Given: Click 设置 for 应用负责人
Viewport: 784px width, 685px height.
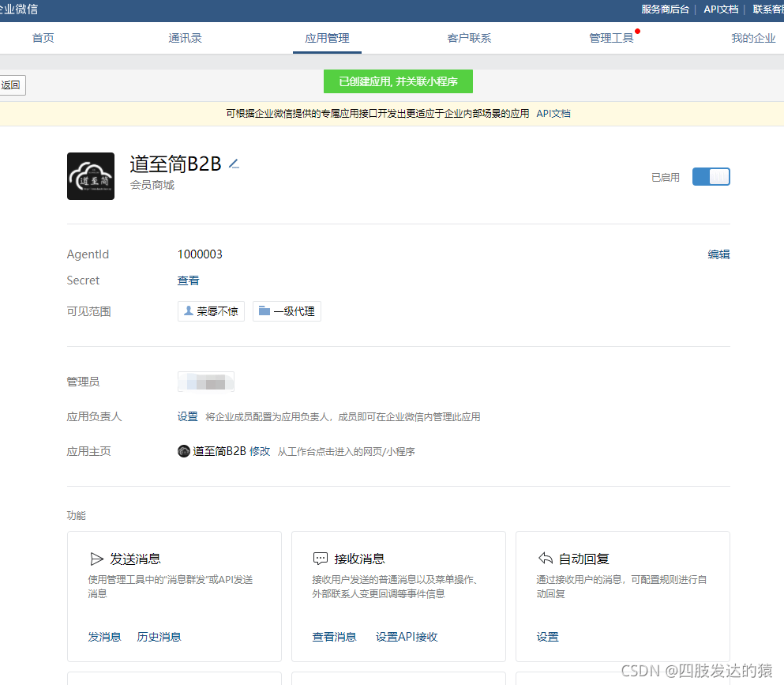Looking at the screenshot, I should coord(187,416).
